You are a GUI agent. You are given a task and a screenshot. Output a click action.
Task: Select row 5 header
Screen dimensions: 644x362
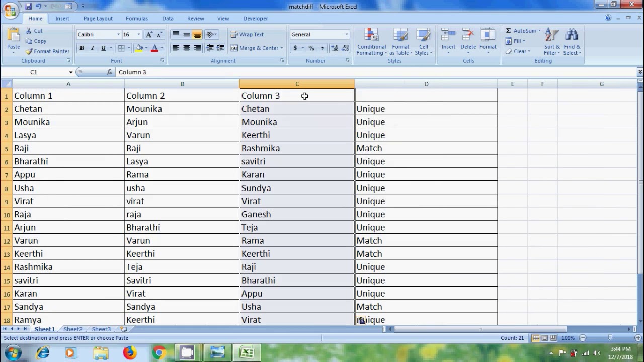coord(7,148)
